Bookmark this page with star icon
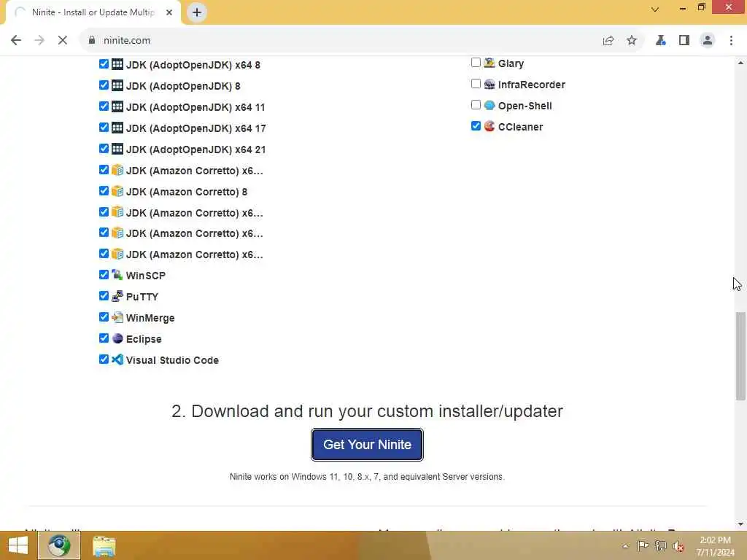This screenshot has width=747, height=560. pyautogui.click(x=632, y=41)
